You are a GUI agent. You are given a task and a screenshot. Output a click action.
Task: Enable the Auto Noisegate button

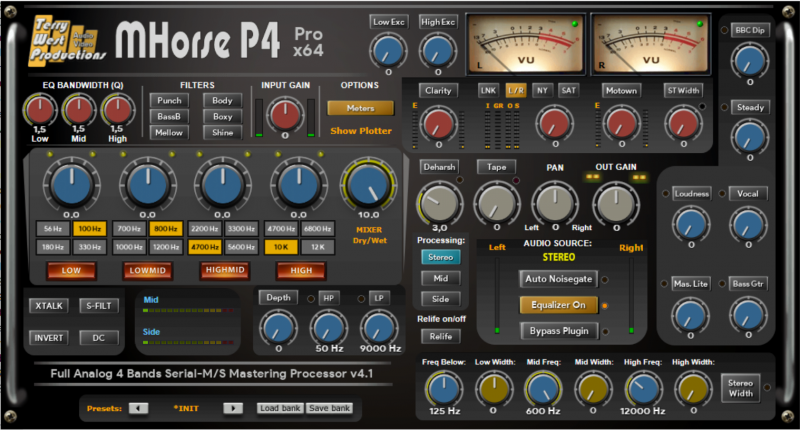558,279
